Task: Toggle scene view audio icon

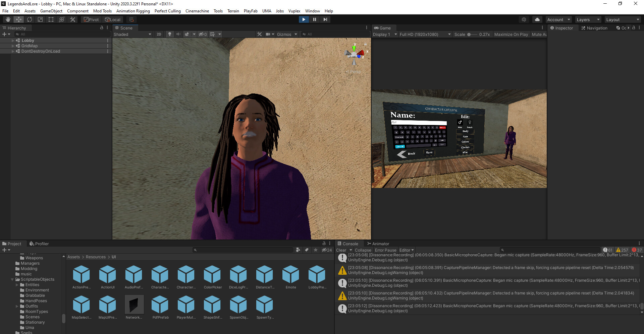Action: coord(178,34)
